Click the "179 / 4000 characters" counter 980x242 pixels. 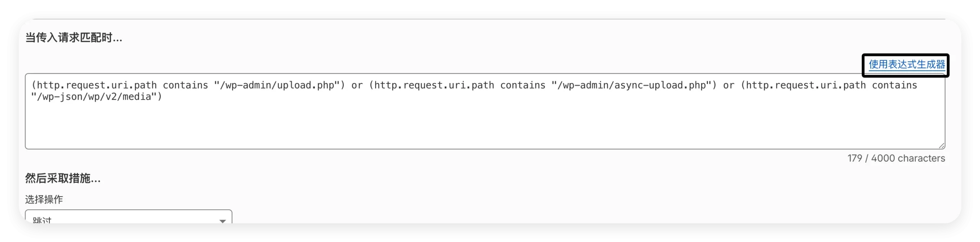tap(896, 158)
